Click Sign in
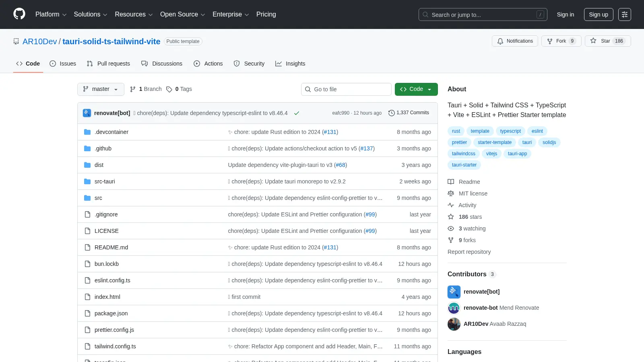The image size is (644, 362). tap(566, 14)
